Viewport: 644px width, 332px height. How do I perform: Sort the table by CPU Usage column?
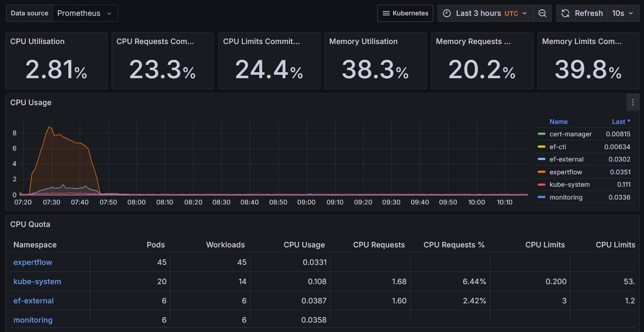pos(304,245)
